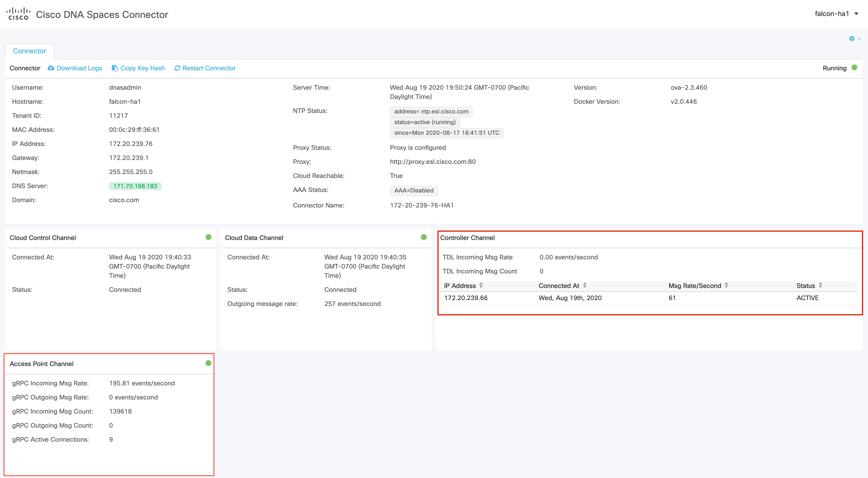Sort table by Msg Rate/Second column
The height and width of the screenshot is (478, 868).
(726, 285)
